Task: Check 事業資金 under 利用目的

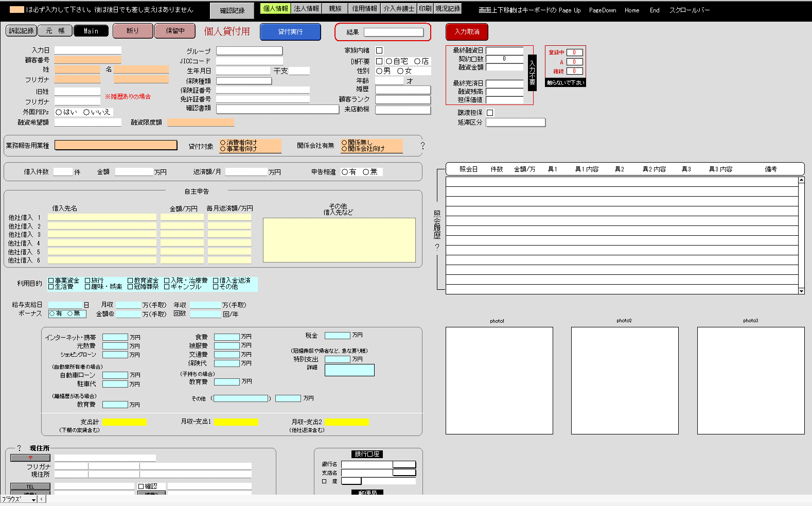Action: [x=51, y=281]
